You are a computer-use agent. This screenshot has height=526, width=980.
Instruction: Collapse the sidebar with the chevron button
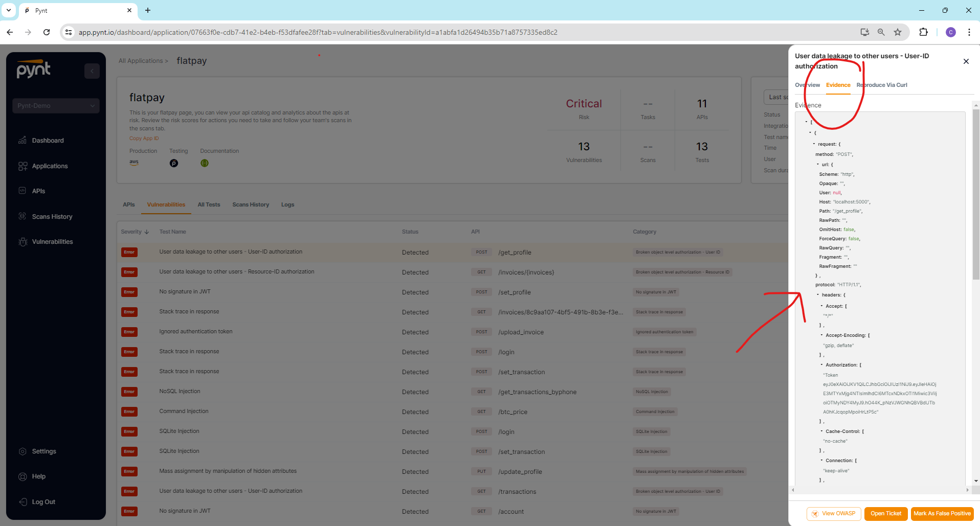[92, 71]
